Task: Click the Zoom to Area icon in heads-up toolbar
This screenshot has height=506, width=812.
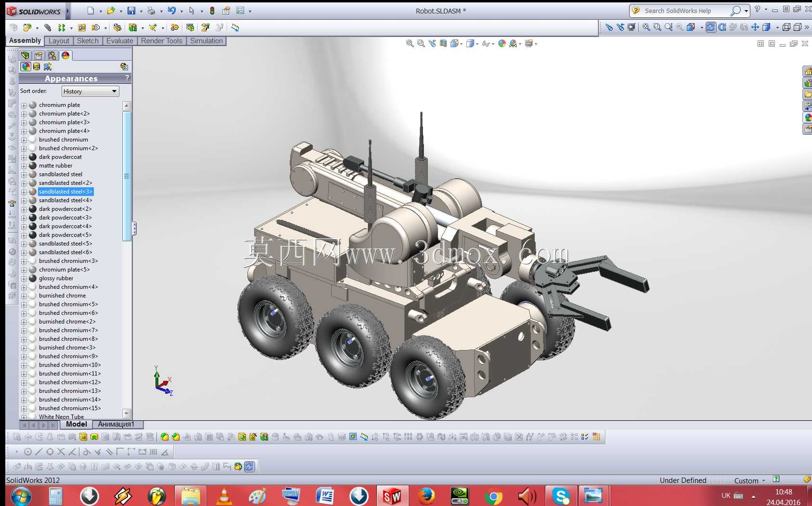Action: pos(421,43)
